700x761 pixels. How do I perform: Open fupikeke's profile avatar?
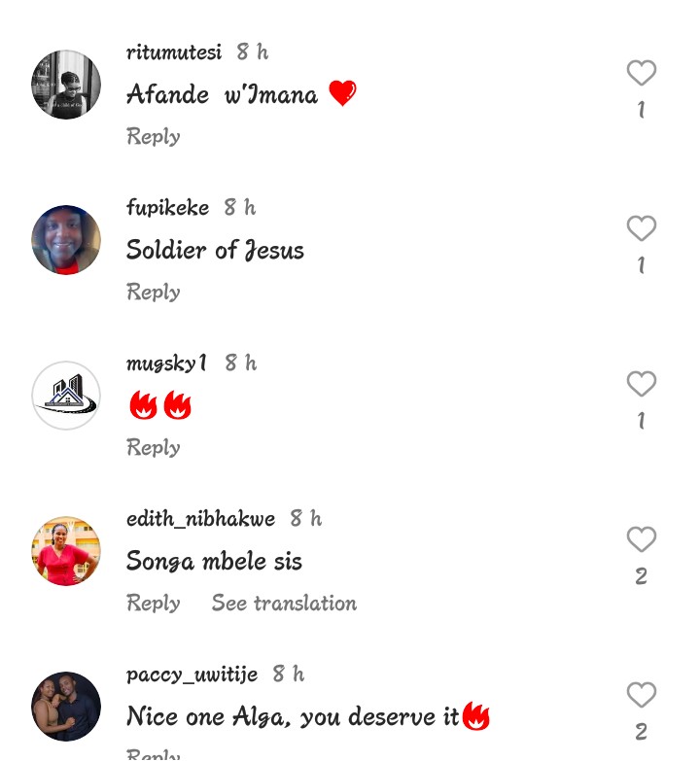66,240
